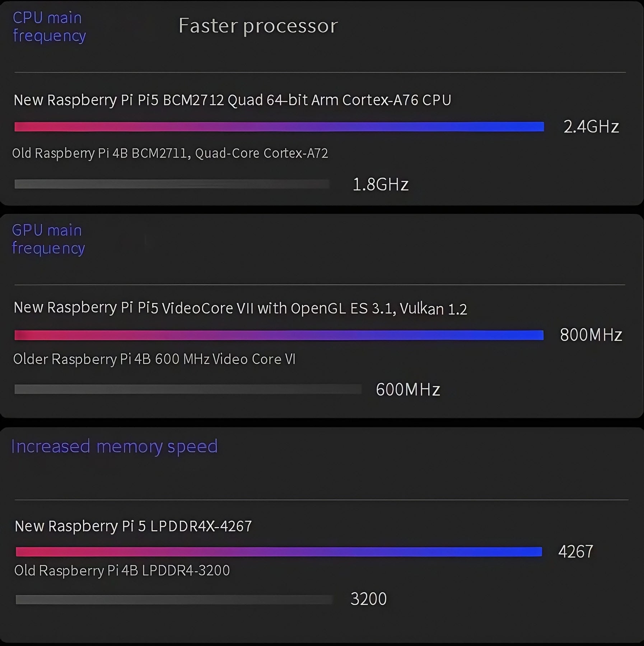Click the '800MHz' value text

coord(591,335)
